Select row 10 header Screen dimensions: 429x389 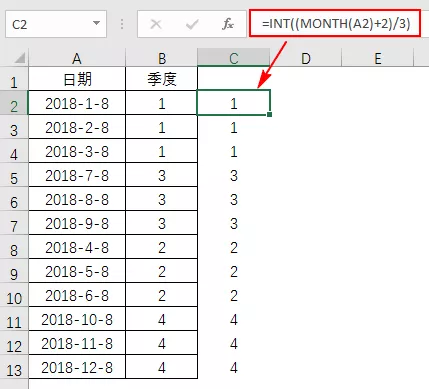click(x=14, y=295)
